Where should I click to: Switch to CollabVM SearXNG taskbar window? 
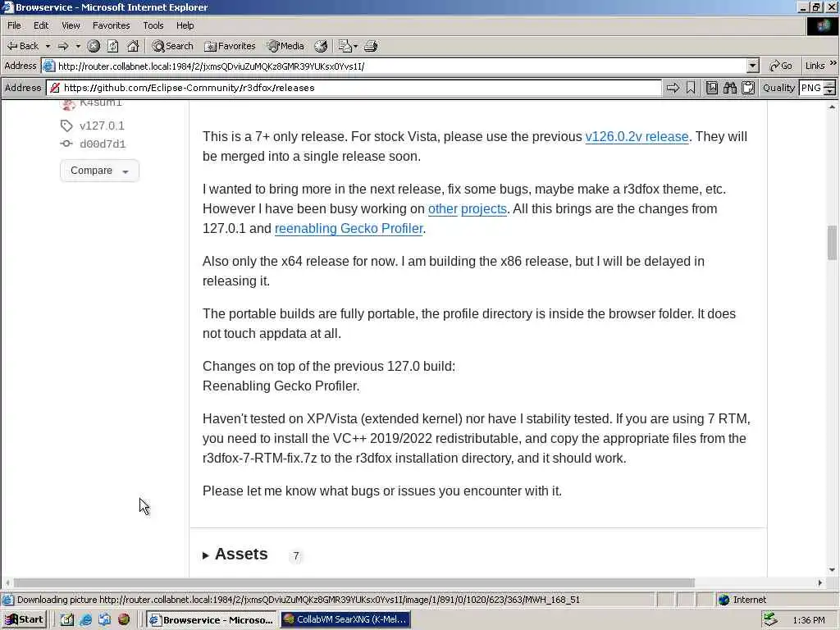[x=345, y=620]
